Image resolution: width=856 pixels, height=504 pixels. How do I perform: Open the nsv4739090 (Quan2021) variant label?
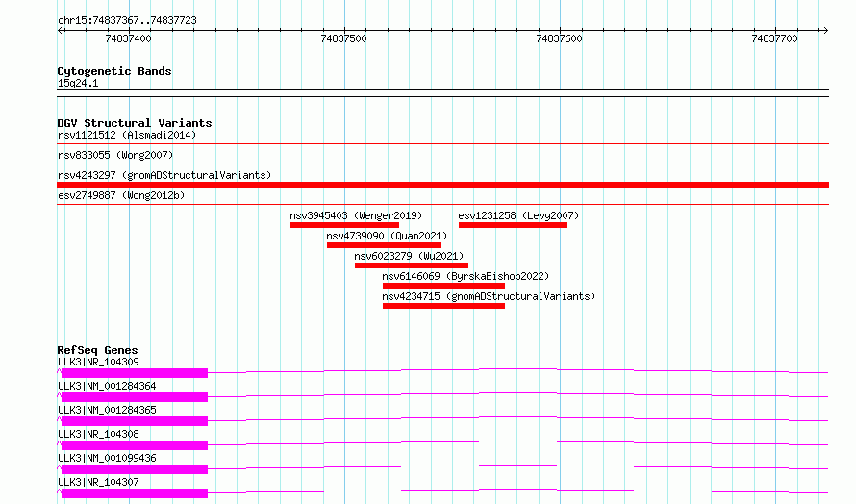[387, 236]
